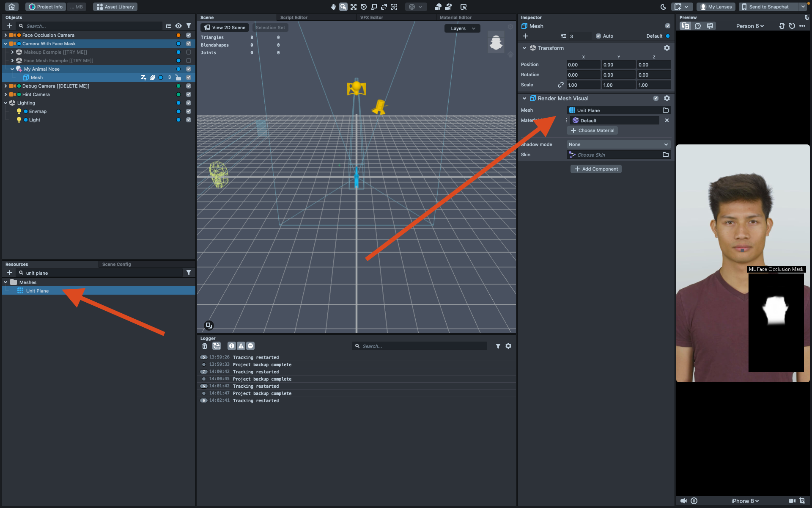The height and width of the screenshot is (508, 812).
Task: Reset the preview with refresh icon
Action: pos(792,26)
